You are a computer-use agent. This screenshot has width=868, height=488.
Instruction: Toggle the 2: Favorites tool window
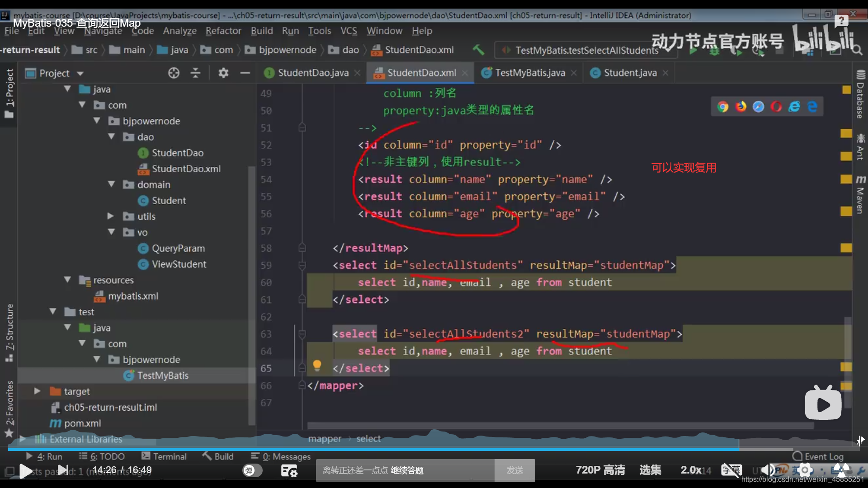click(9, 409)
